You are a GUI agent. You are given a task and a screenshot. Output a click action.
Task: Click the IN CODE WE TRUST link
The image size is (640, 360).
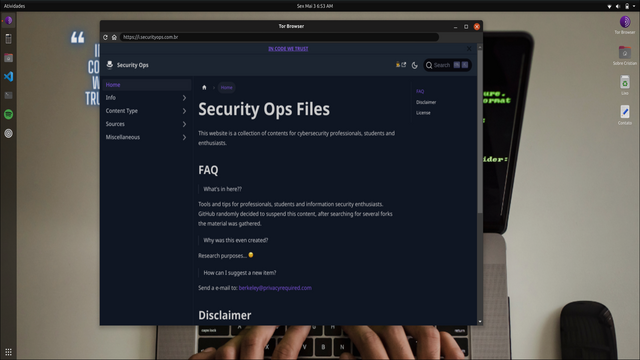(288, 49)
